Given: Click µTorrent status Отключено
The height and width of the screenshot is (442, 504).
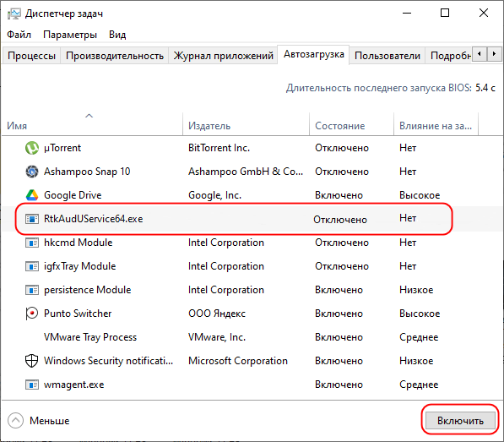Looking at the screenshot, I should (x=342, y=148).
